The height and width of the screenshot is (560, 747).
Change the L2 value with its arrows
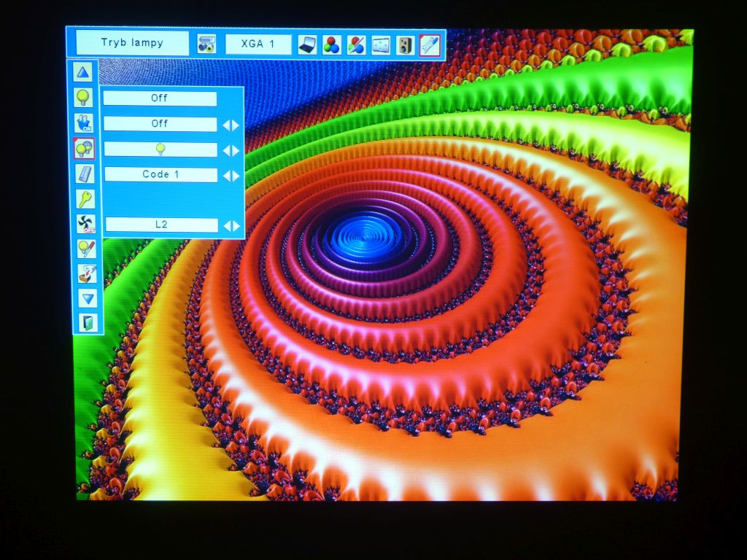231,225
